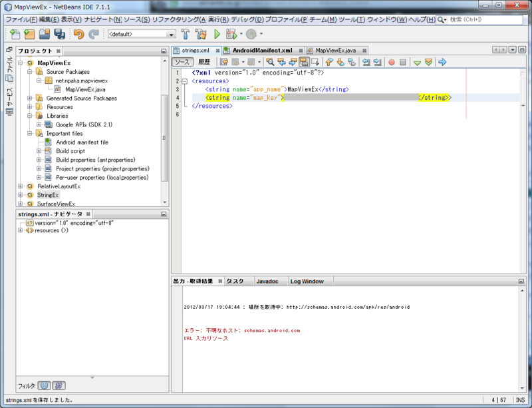
Task: Click the toggle bookmark icon
Action: (352, 62)
